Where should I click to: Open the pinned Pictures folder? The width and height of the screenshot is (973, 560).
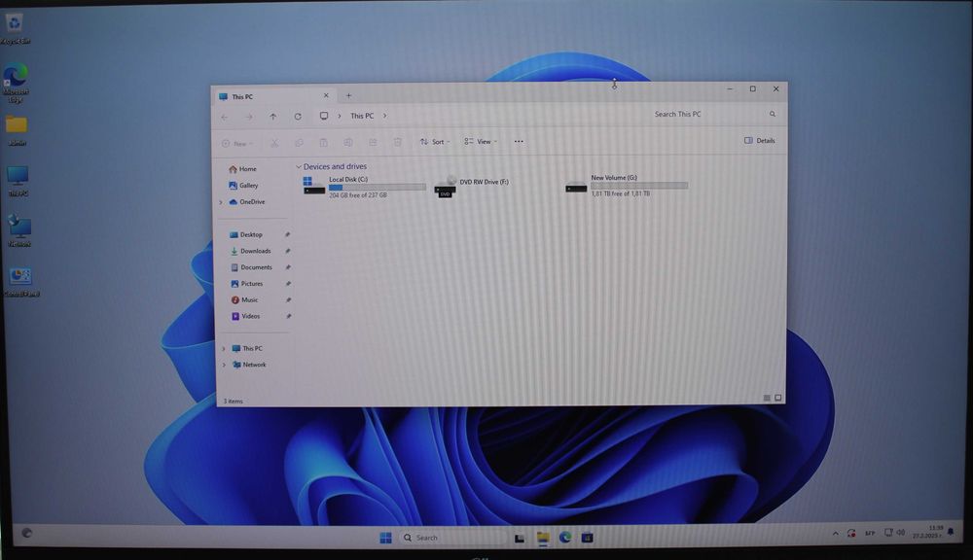247,284
